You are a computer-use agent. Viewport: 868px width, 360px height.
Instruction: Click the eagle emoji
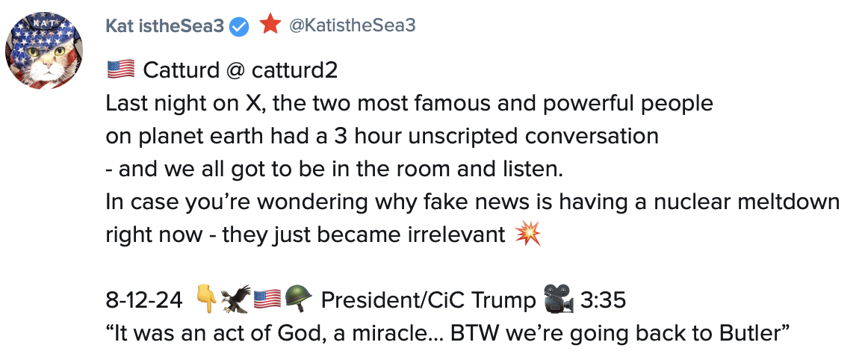click(x=236, y=300)
